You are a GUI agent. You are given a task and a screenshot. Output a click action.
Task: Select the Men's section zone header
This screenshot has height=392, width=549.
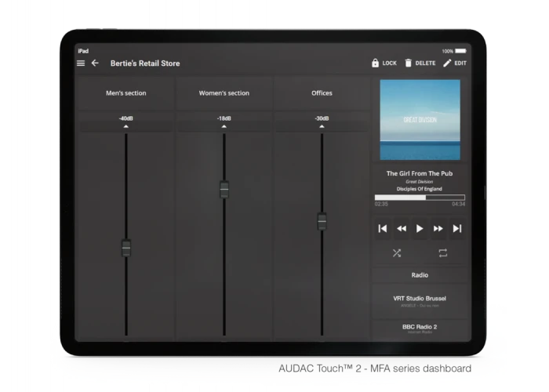[126, 93]
